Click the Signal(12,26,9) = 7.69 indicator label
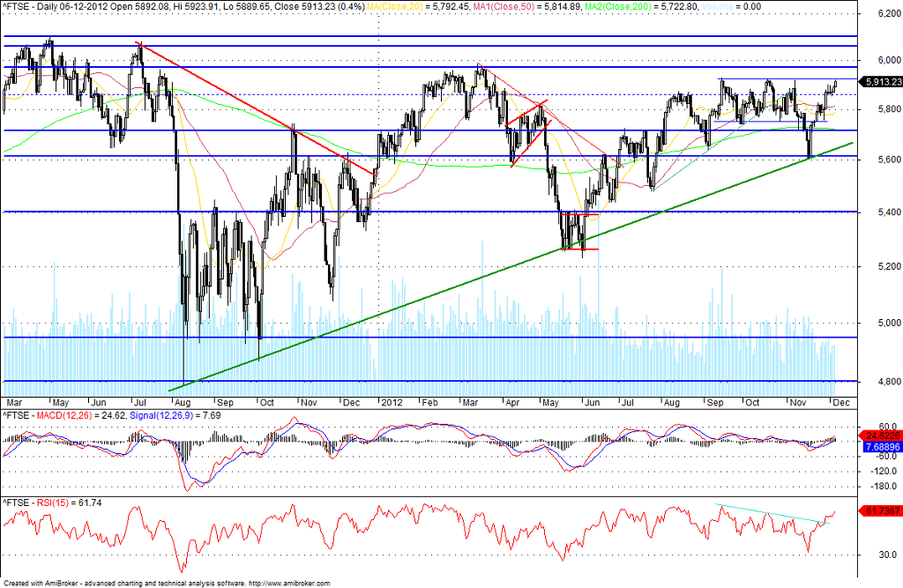 (175, 415)
